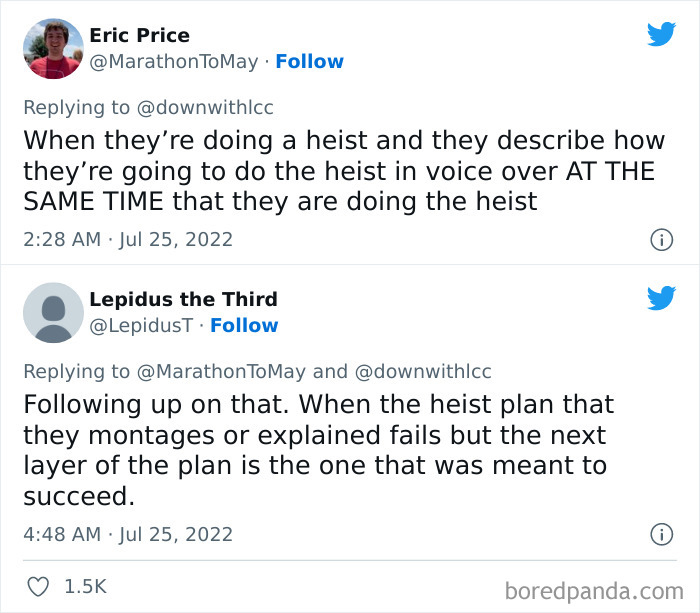
Task: Open the Lepidus the Third display name
Action: coord(183,299)
